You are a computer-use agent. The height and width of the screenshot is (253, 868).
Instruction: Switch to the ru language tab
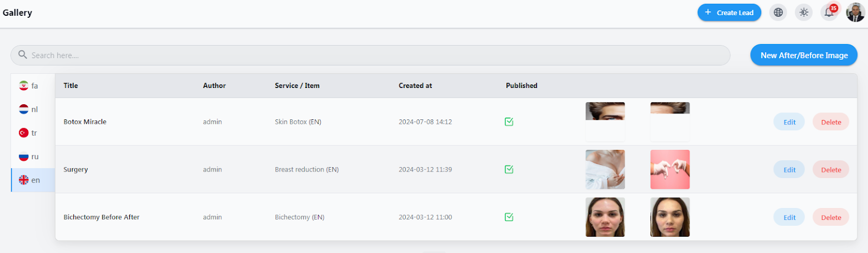33,156
